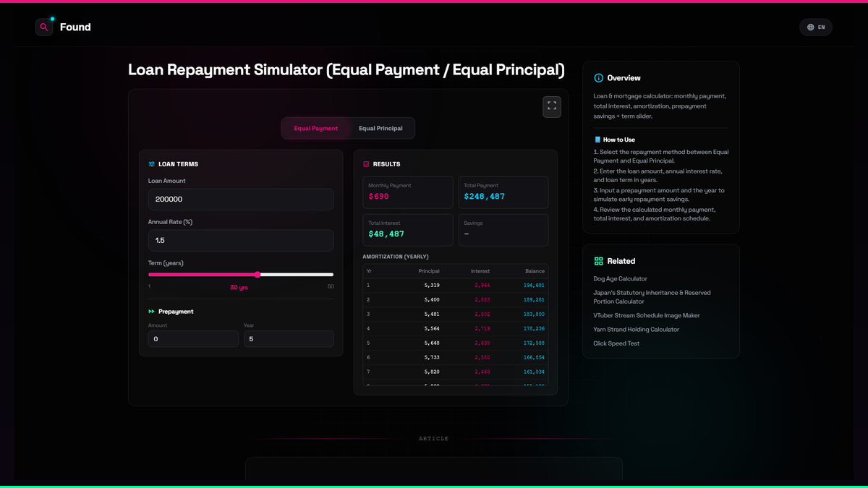Click the Article section label

[434, 439]
